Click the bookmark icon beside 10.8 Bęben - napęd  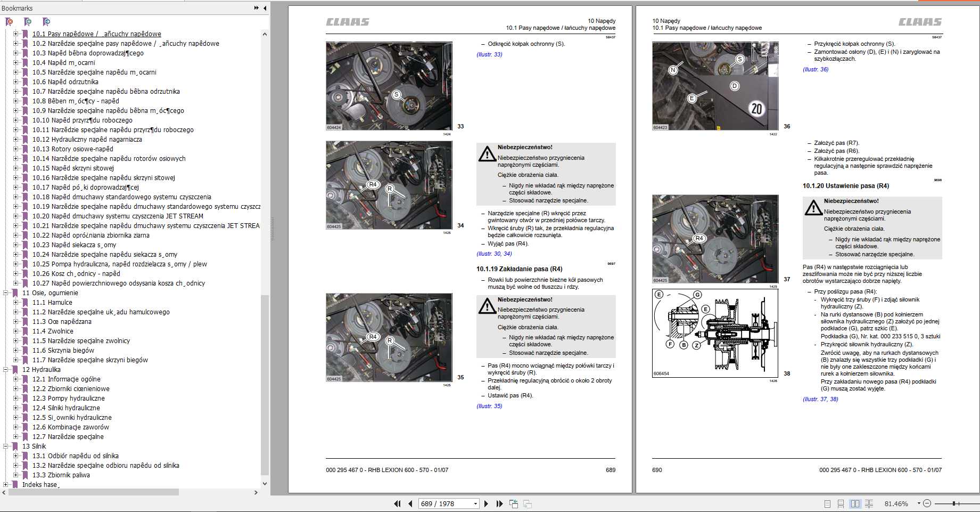[24, 101]
